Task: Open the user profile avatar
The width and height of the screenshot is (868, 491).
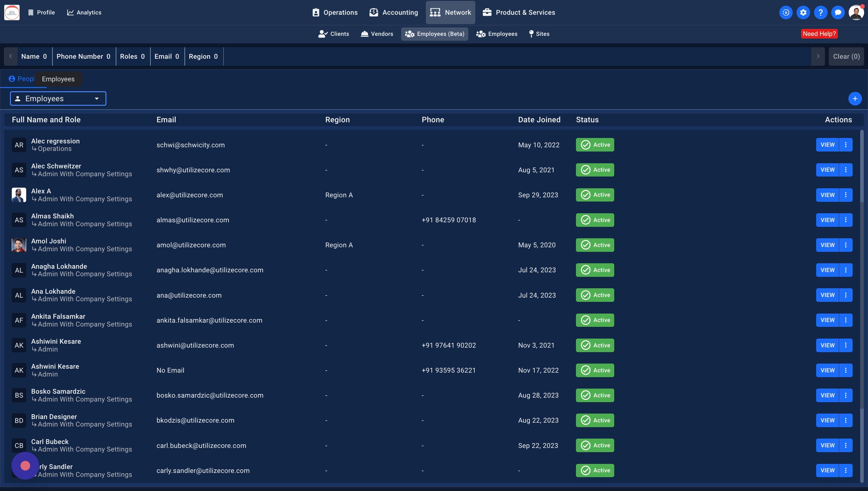Action: [x=856, y=12]
